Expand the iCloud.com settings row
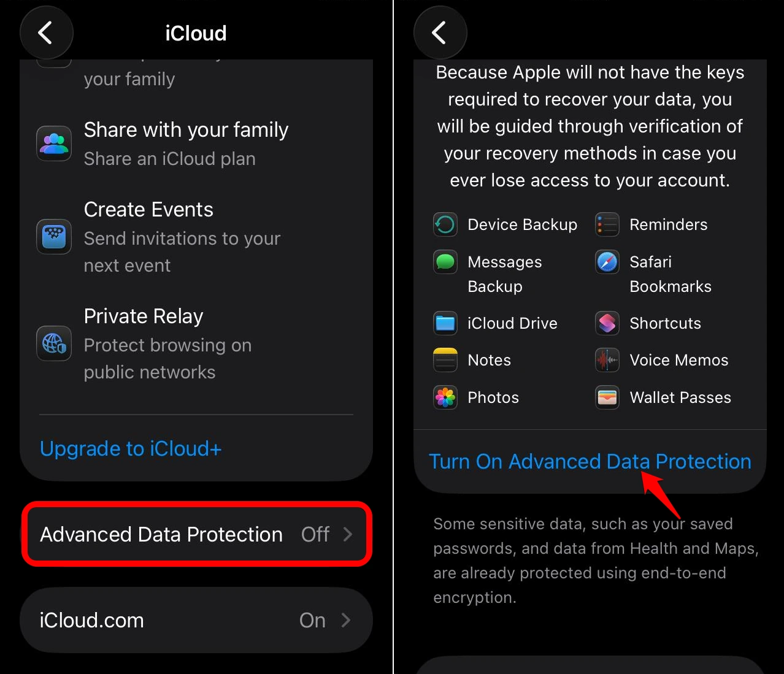 click(196, 620)
